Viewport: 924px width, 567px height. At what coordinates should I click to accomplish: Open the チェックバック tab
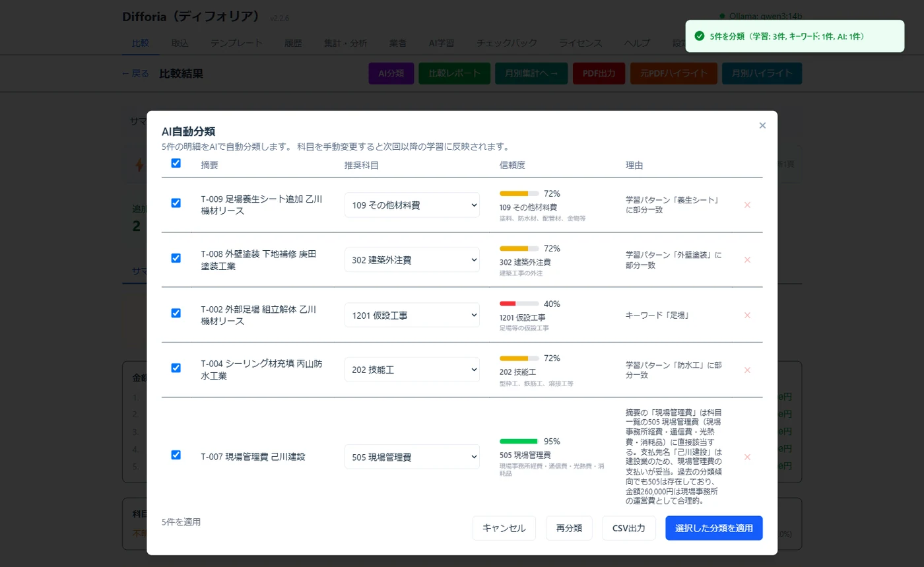507,43
